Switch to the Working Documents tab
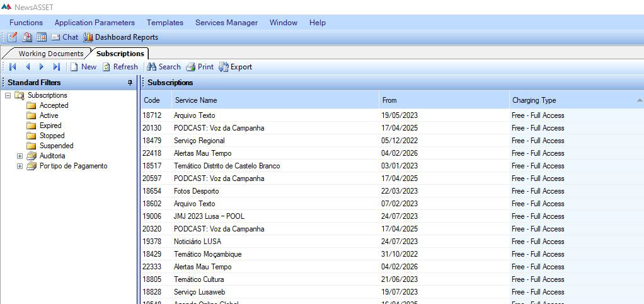Viewport: 644px width, 304px height. [x=50, y=54]
